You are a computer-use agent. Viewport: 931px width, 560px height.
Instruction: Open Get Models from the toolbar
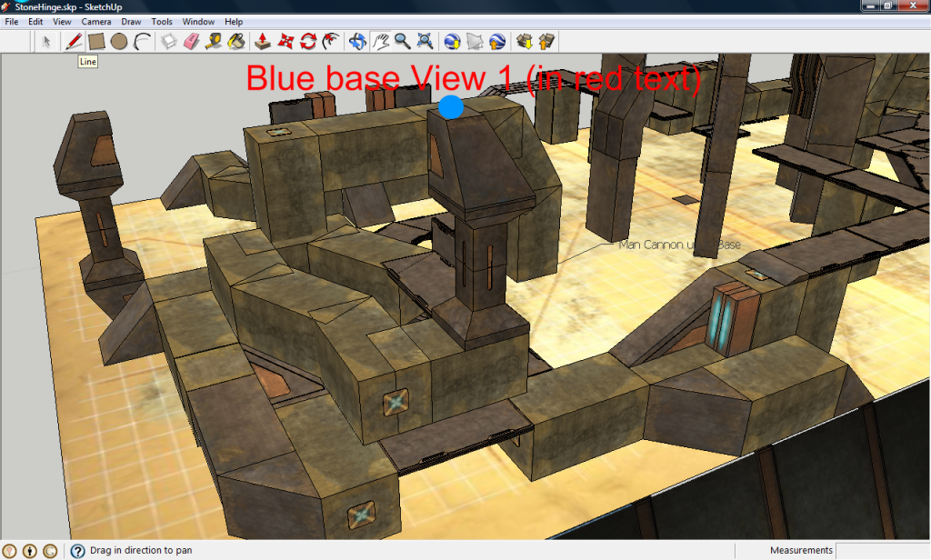[525, 42]
